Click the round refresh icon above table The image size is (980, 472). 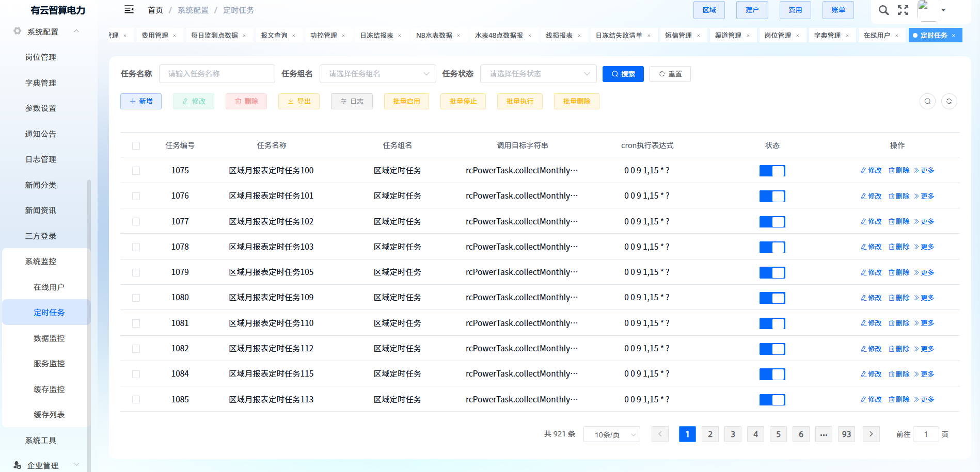[949, 101]
